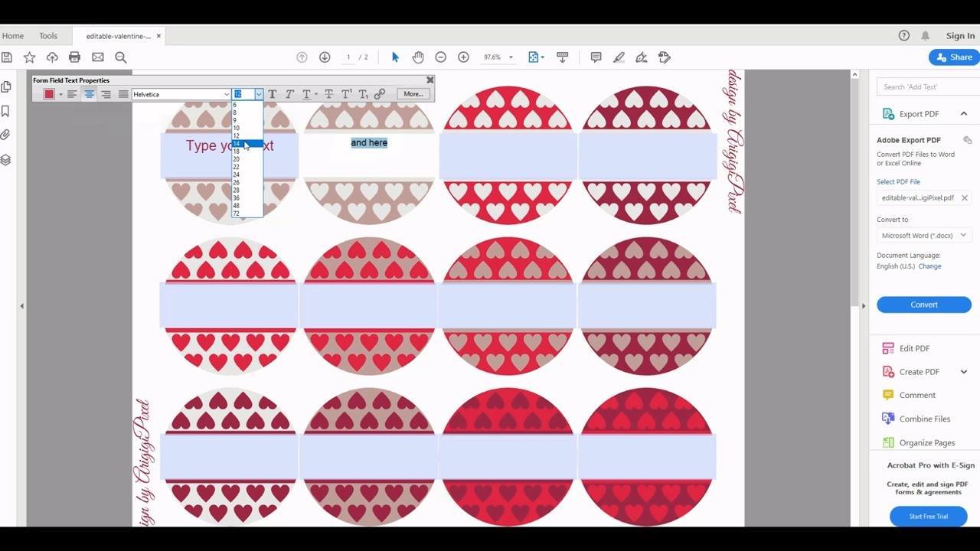Click Start Free Trial button
Image resolution: width=980 pixels, height=551 pixels.
pos(929,517)
